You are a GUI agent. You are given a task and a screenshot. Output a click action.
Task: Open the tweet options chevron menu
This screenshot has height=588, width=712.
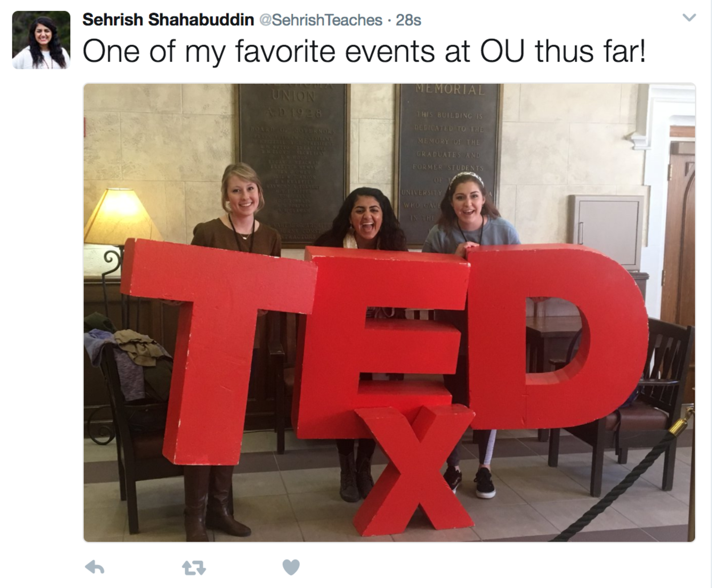[x=689, y=17]
